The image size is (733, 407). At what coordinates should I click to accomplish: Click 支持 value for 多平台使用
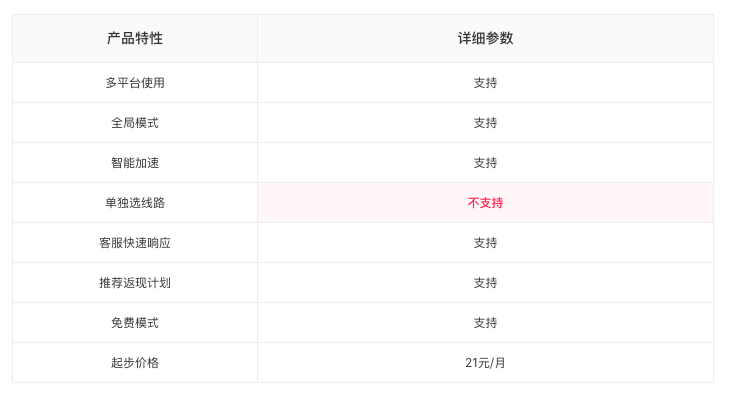click(485, 83)
